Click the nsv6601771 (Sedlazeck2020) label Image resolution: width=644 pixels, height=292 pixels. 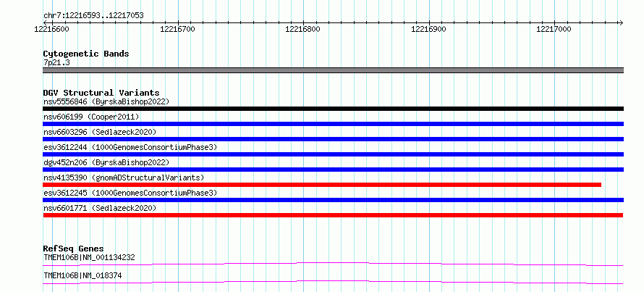click(100, 208)
